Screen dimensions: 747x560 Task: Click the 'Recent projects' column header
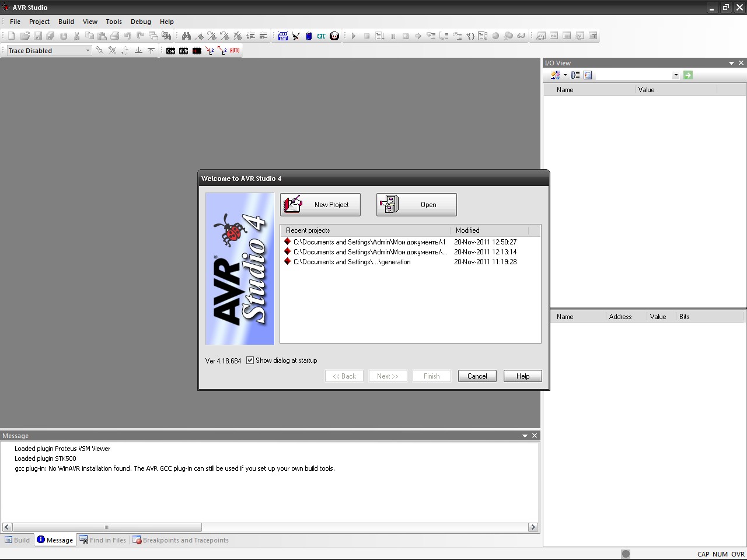365,230
